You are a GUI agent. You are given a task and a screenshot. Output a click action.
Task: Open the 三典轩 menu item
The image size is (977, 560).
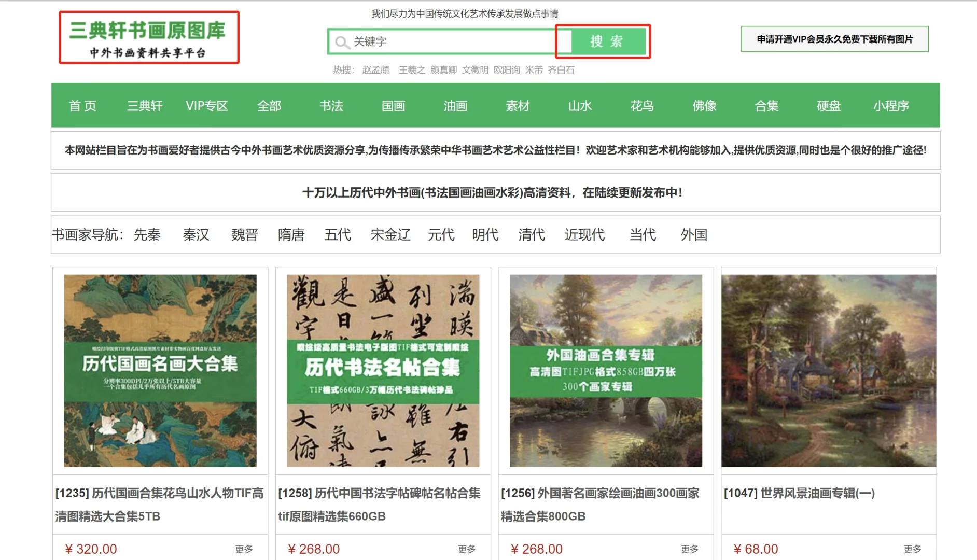point(145,106)
